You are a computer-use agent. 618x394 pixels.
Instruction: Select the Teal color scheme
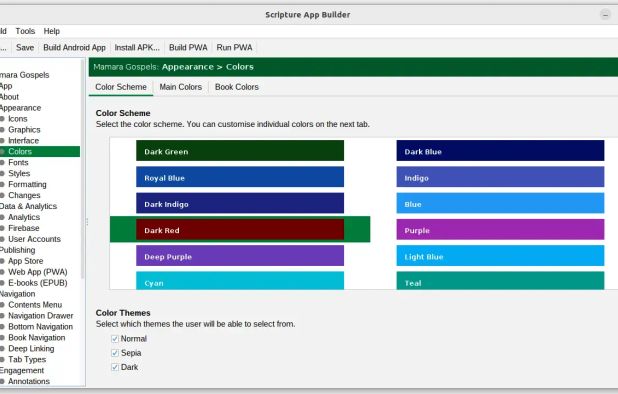[500, 281]
